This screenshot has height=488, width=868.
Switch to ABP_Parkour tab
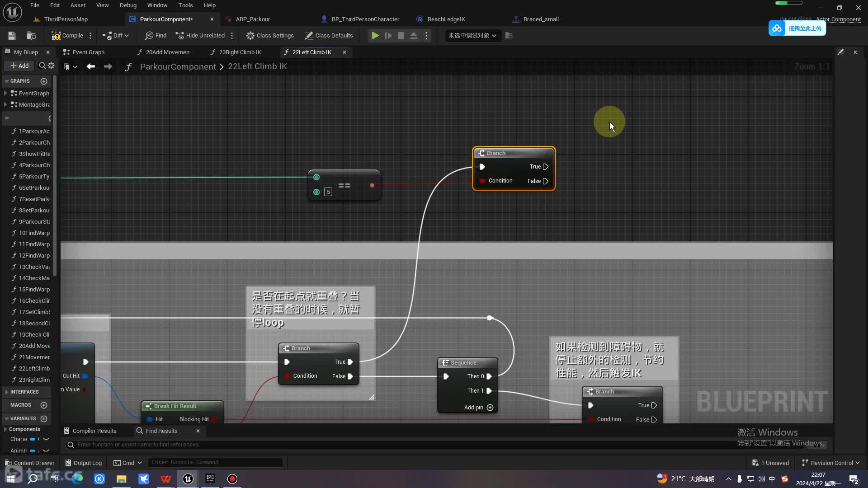coord(253,19)
